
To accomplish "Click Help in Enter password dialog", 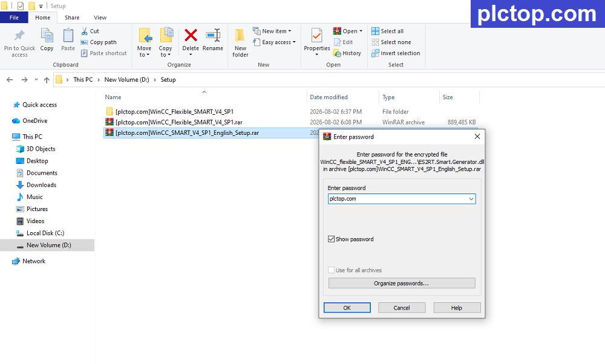I will [457, 308].
